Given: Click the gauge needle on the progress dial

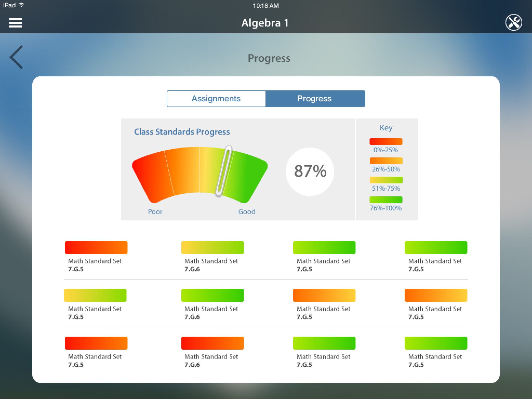Looking at the screenshot, I should pos(224,171).
